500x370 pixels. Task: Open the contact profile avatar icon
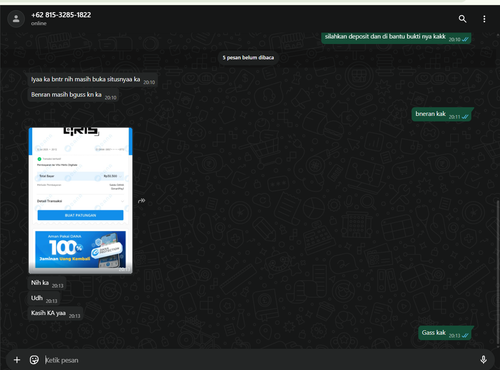tap(16, 19)
